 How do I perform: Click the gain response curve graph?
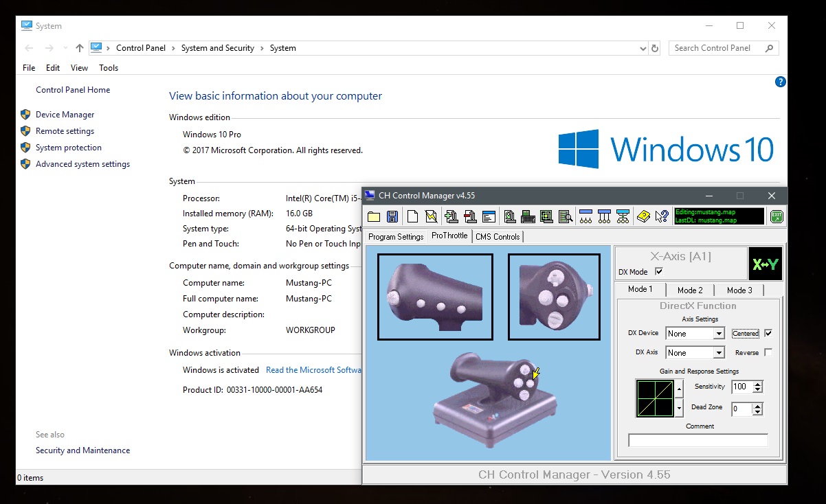655,399
